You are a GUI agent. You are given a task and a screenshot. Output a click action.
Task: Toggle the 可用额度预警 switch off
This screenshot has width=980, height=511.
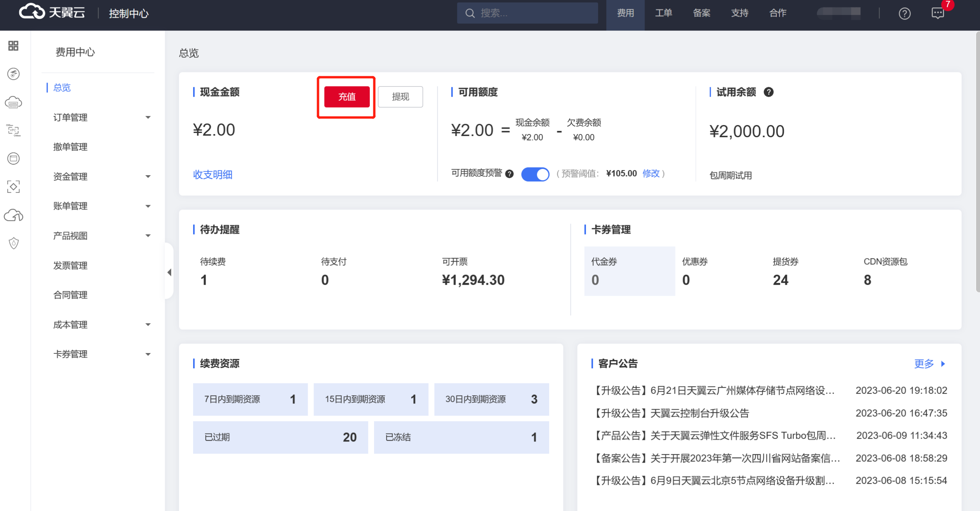tap(535, 174)
